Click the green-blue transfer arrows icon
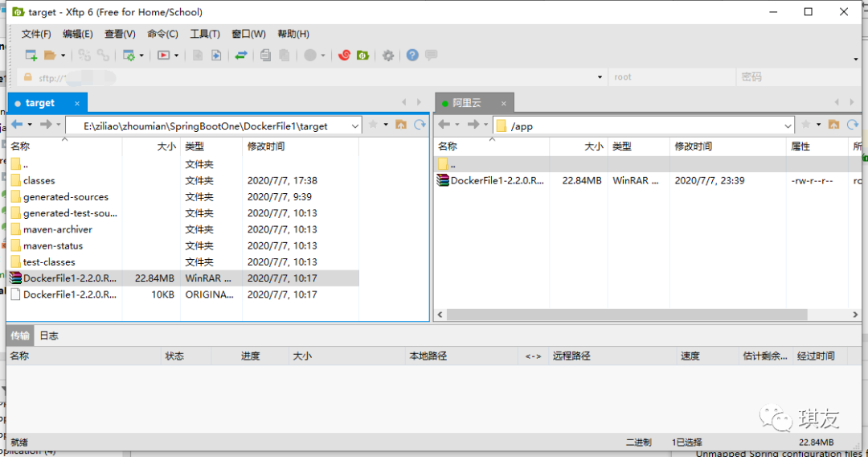 tap(241, 55)
